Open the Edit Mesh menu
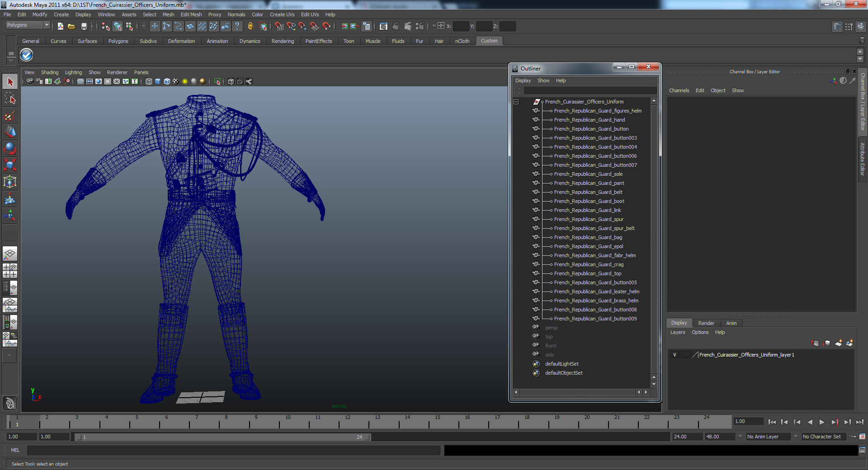 click(191, 14)
